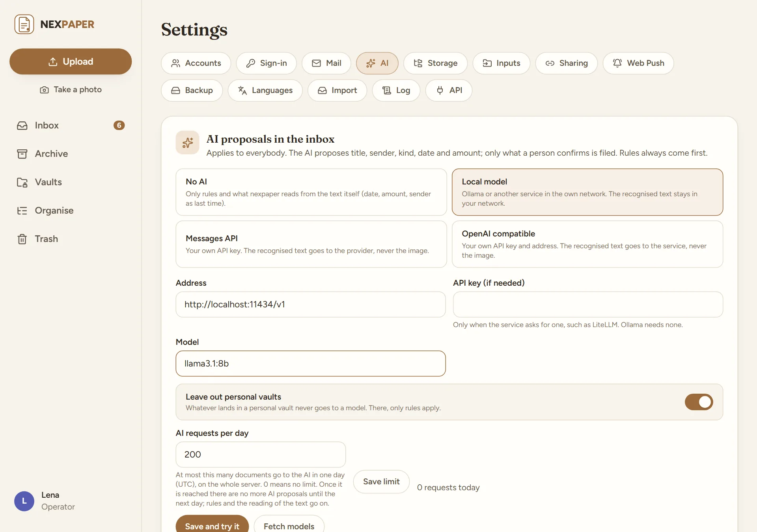Toggle Leave out personal vaults switch
757x532 pixels.
[699, 402]
